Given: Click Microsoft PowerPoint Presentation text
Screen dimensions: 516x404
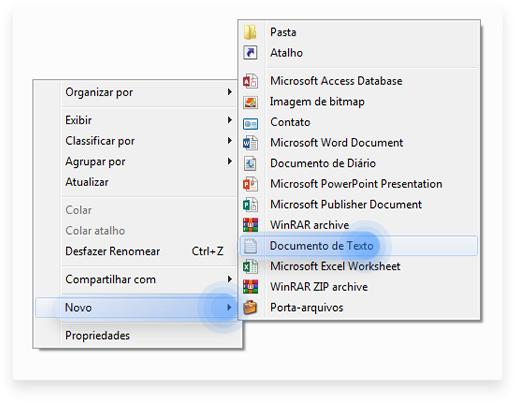Looking at the screenshot, I should click(356, 184).
